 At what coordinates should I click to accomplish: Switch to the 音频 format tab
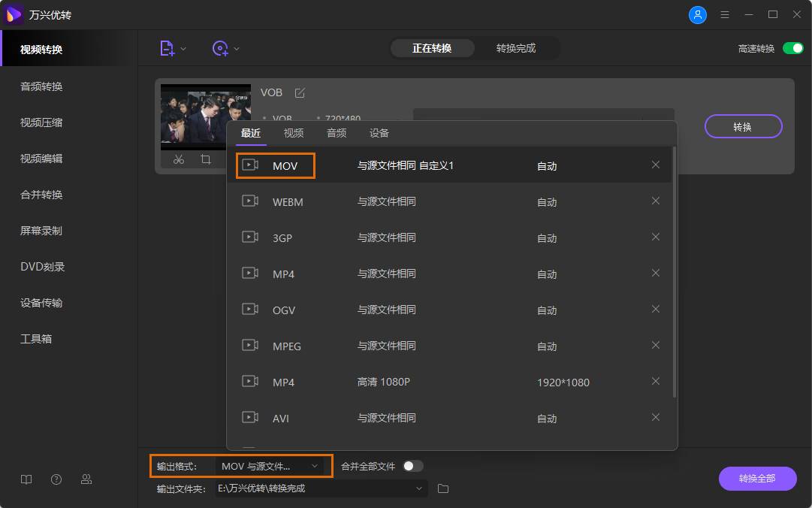pos(337,133)
